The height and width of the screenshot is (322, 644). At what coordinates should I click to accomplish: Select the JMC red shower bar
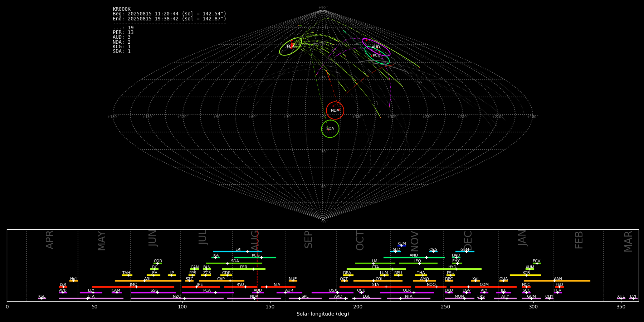(133, 287)
